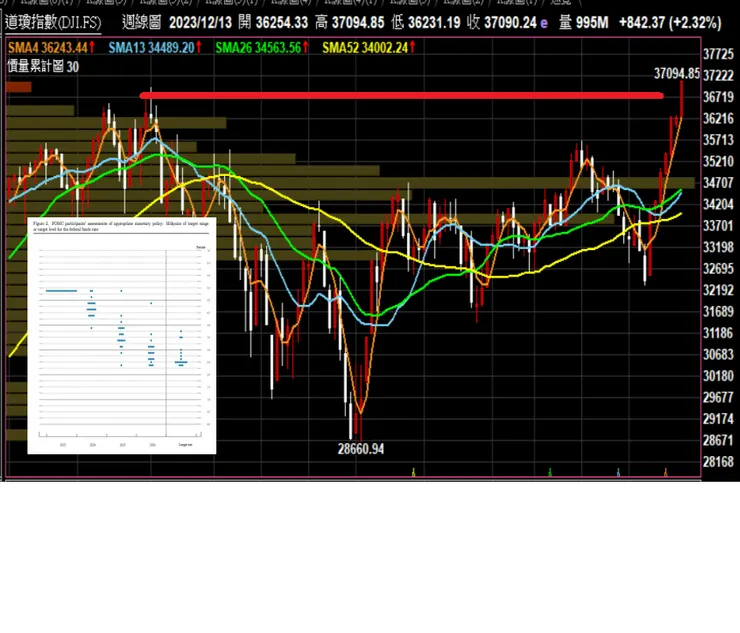Click the close price 37090.24
Image resolution: width=740 pixels, height=633 pixels.
[510, 23]
